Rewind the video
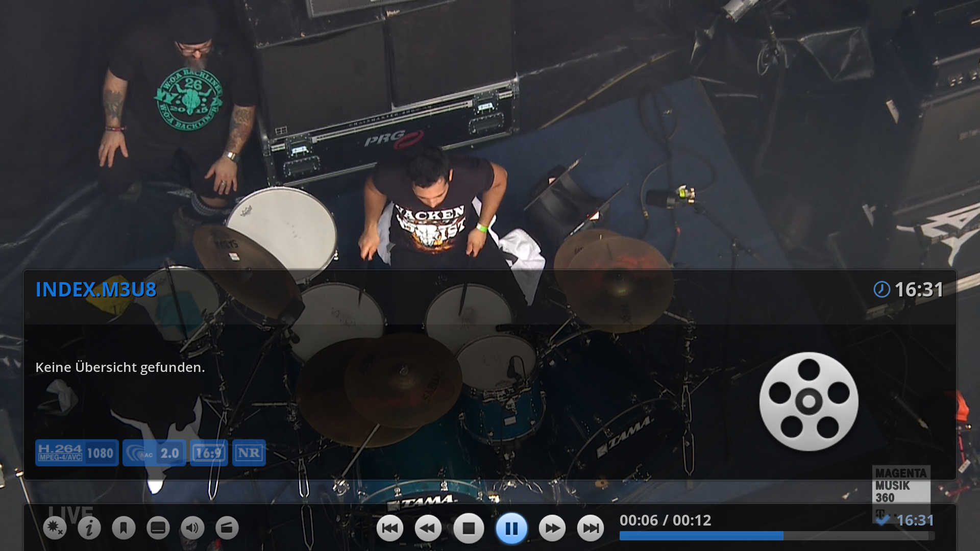The width and height of the screenshot is (980, 551). pyautogui.click(x=428, y=529)
